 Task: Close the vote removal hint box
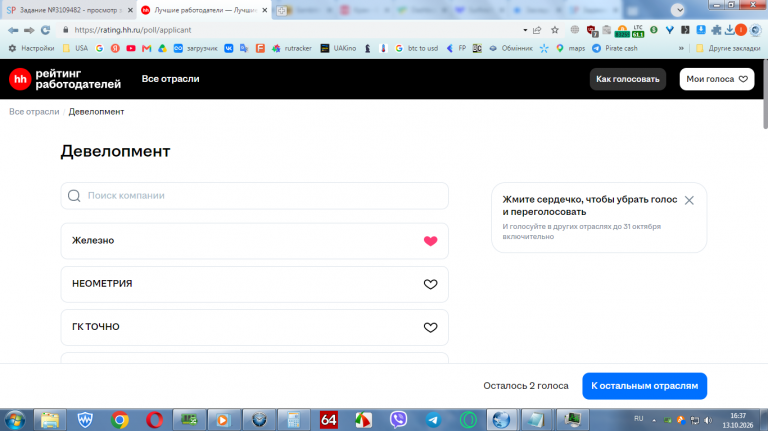click(x=689, y=200)
